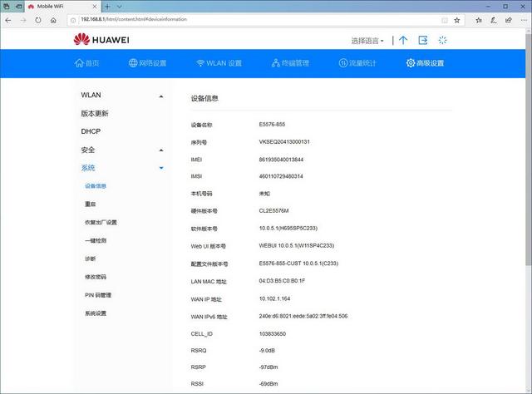Select the Mobile WiFi browser tab
This screenshot has height=394, width=532.
click(x=63, y=6)
